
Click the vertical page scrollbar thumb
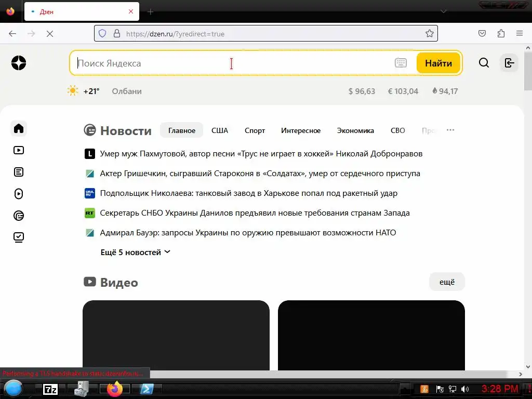(x=528, y=72)
